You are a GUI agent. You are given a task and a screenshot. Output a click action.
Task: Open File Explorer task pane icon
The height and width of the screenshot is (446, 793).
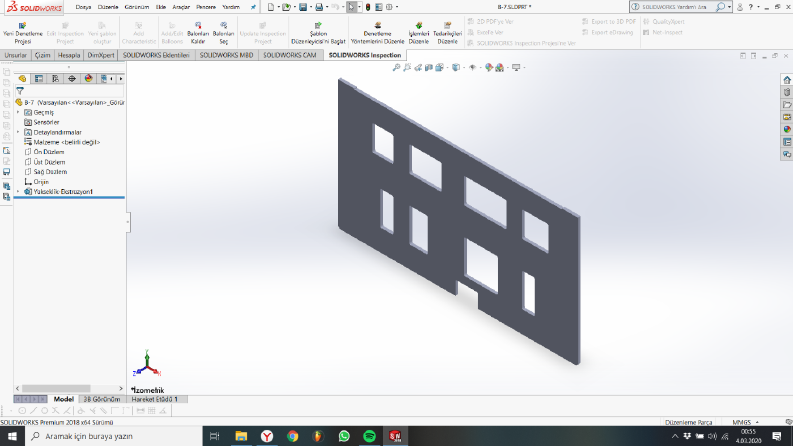787,105
